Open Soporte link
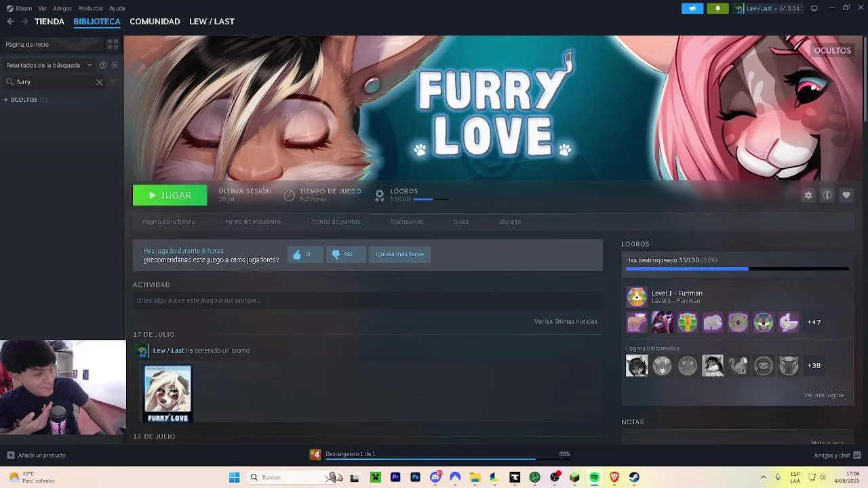This screenshot has width=868, height=488. [x=510, y=222]
